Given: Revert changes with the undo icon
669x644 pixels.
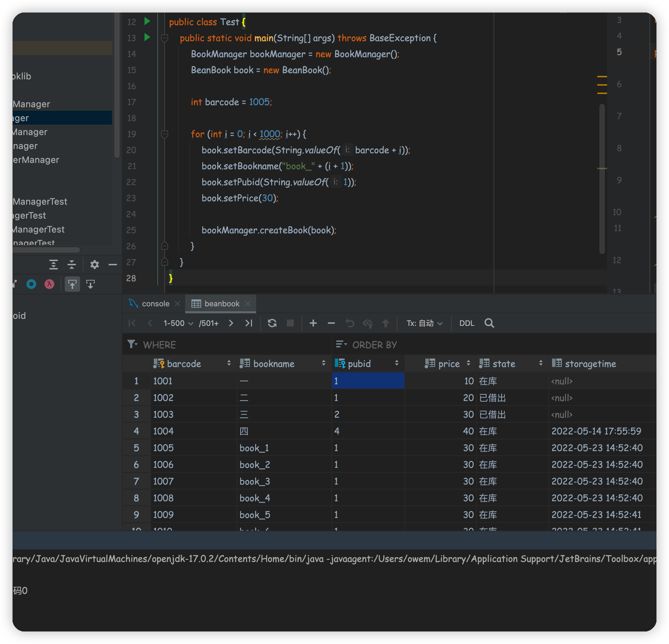Looking at the screenshot, I should click(349, 323).
